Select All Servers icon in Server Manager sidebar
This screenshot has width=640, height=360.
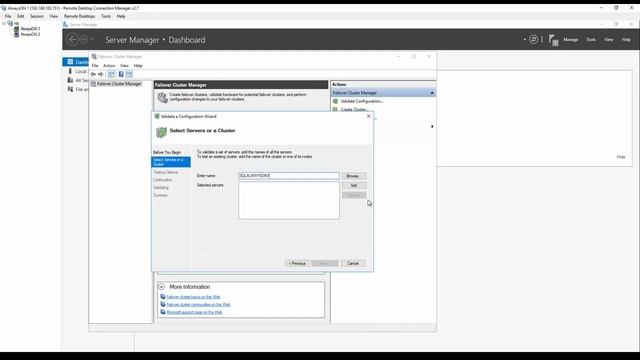[x=70, y=80]
